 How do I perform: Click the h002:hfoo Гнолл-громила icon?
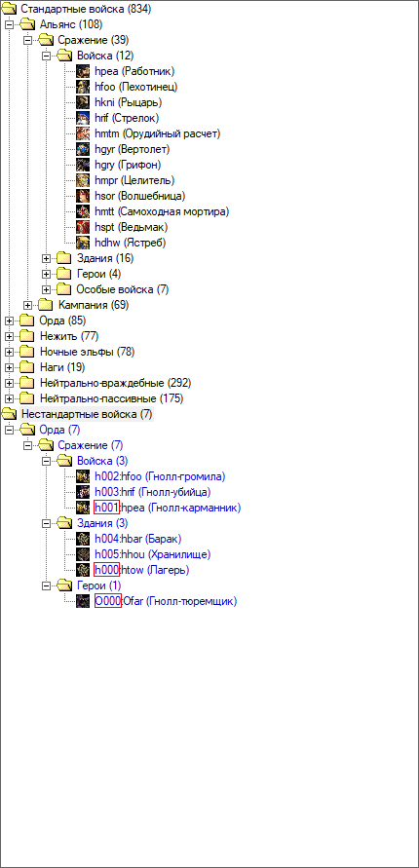83,476
